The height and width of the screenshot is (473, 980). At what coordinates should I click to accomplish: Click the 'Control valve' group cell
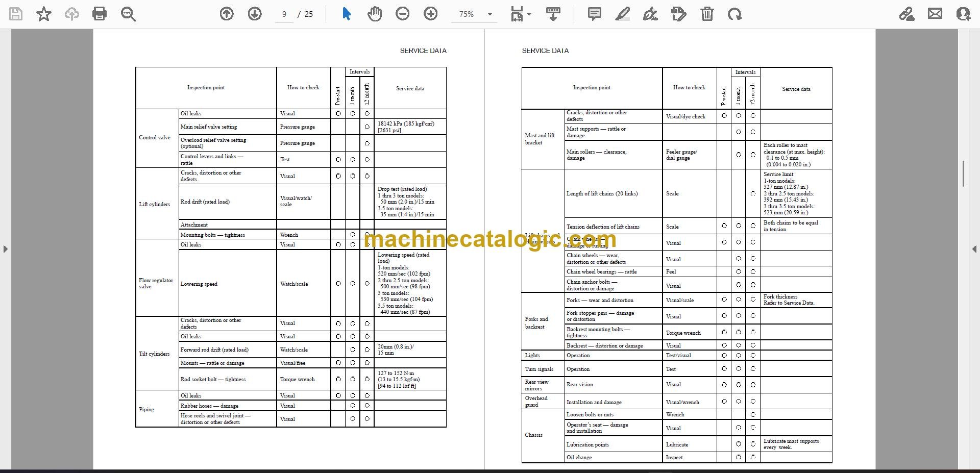[157, 138]
